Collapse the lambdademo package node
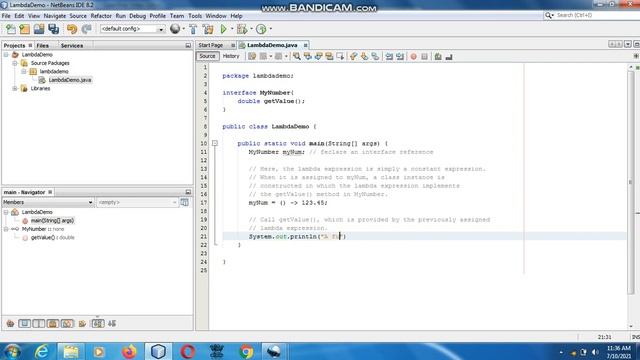640x360 pixels. click(24, 71)
